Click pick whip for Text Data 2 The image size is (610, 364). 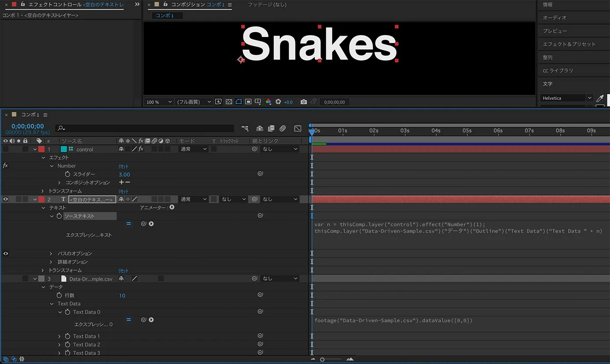coord(260,344)
